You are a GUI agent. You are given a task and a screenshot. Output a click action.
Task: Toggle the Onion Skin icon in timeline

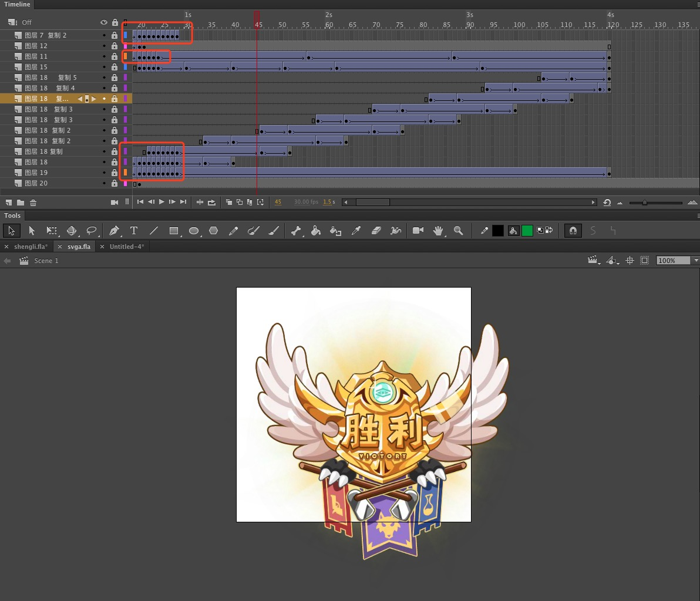pos(229,202)
